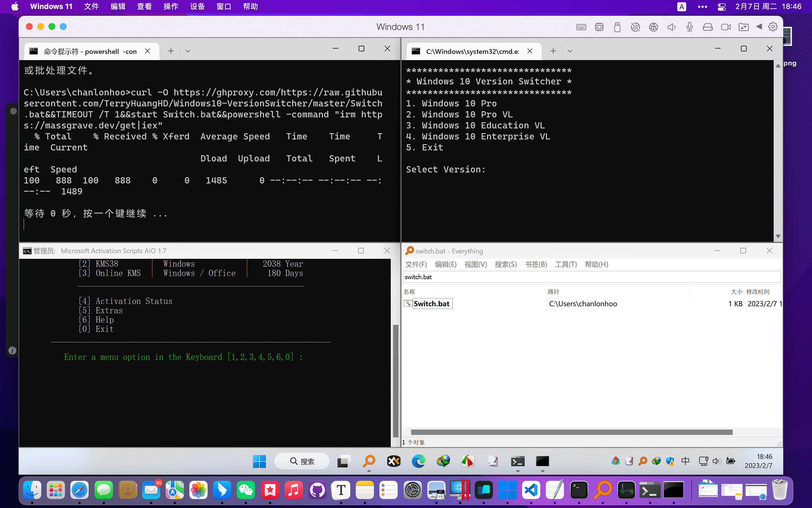The height and width of the screenshot is (508, 812).
Task: Click the C:\Users\chanlonhoo path cell
Action: 583,304
